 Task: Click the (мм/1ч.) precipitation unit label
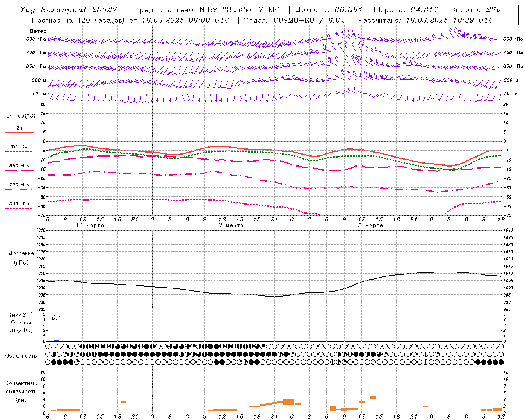pos(21,330)
